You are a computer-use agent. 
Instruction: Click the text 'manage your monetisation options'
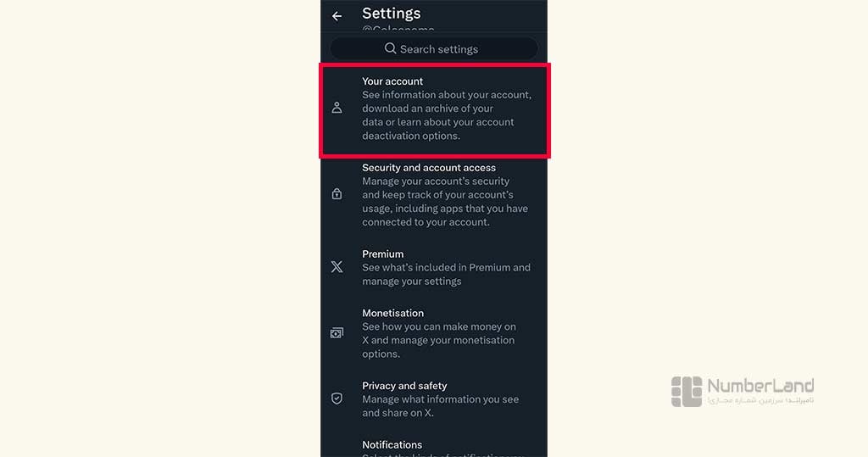(x=438, y=347)
